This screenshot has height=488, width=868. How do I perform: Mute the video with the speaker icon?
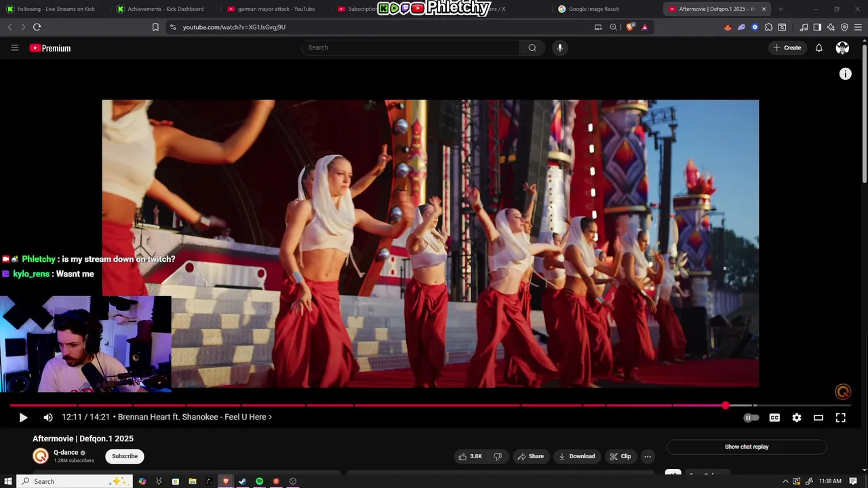click(x=48, y=418)
